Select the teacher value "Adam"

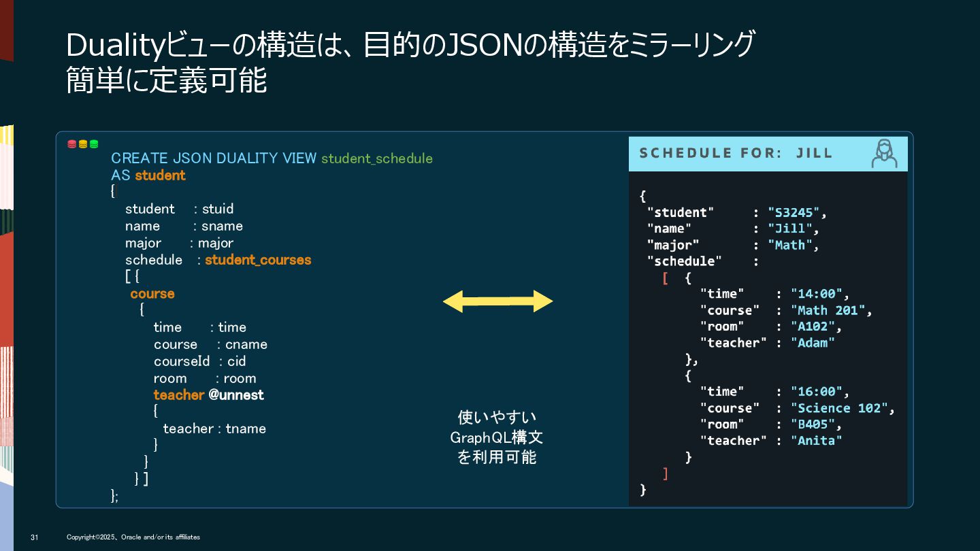[813, 343]
